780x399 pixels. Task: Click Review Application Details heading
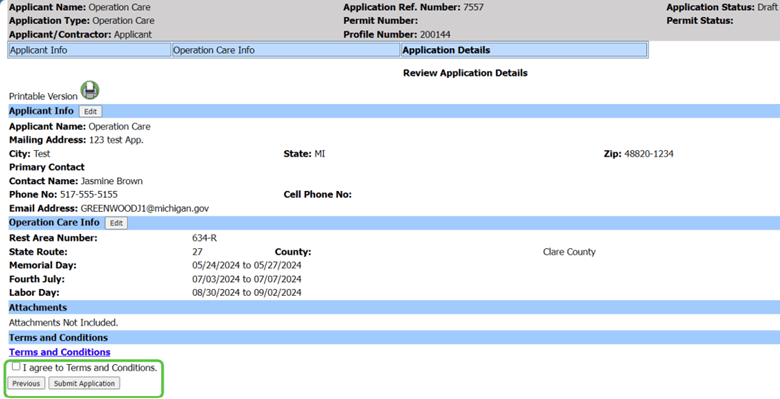point(465,73)
